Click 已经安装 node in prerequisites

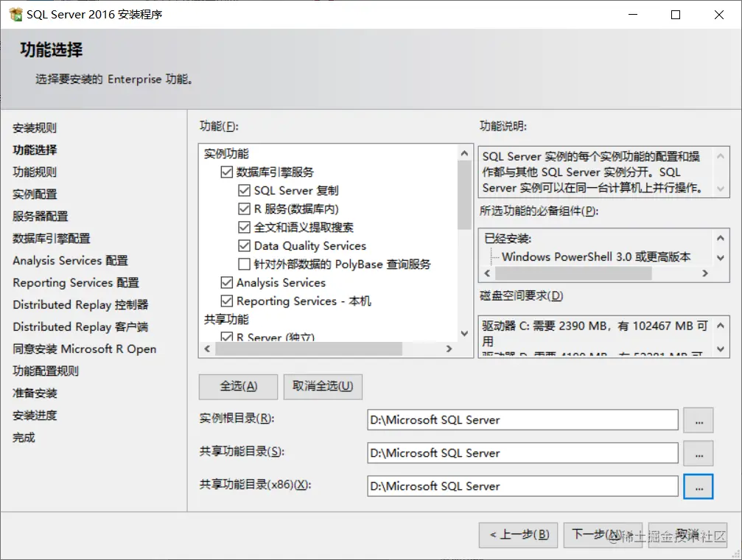(508, 239)
